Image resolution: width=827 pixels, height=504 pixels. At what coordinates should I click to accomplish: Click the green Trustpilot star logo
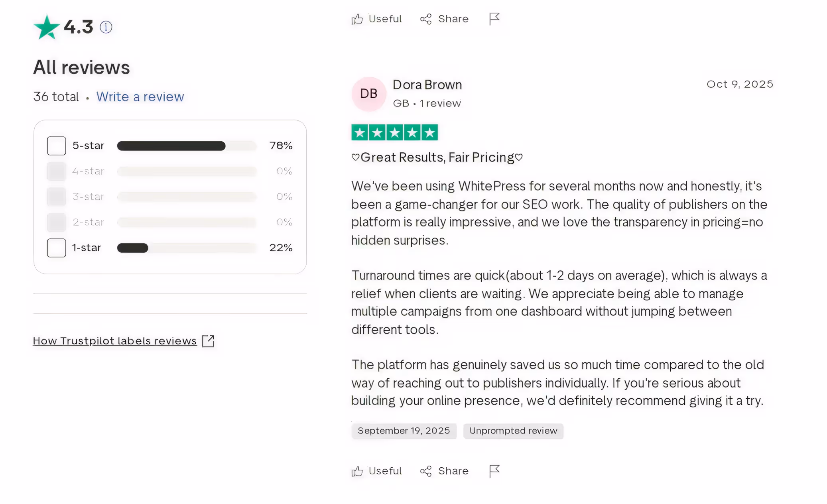46,26
